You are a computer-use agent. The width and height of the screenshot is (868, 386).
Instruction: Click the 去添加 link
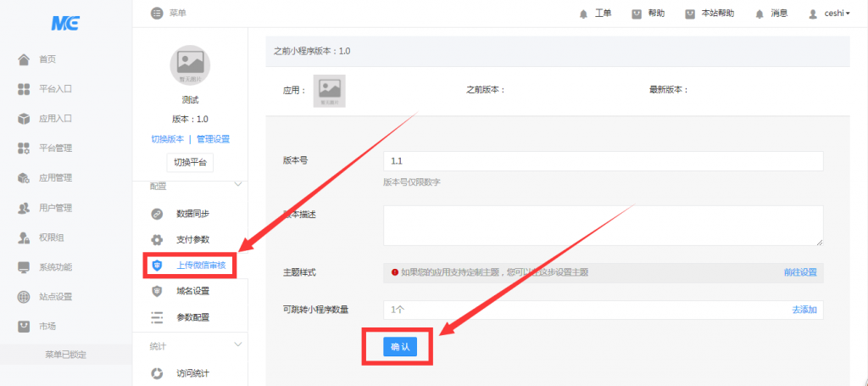click(x=804, y=310)
